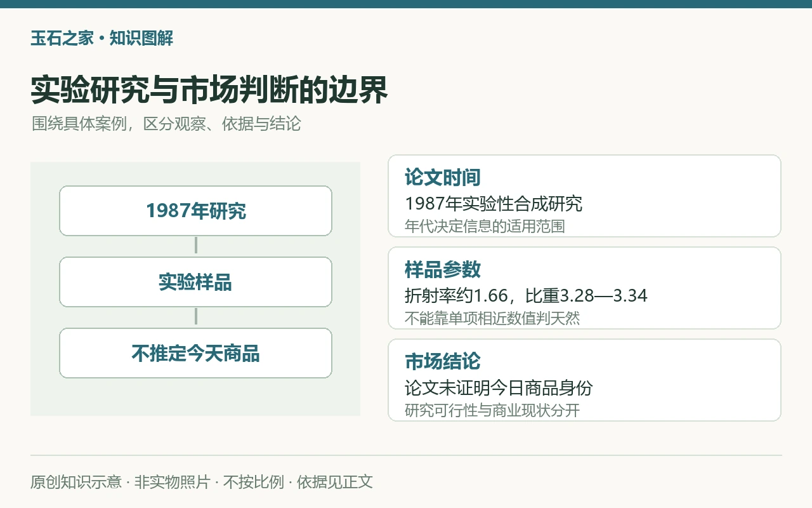812x508 pixels.
Task: Click the note 不能靠单项相近数值判天然
Action: 492,318
